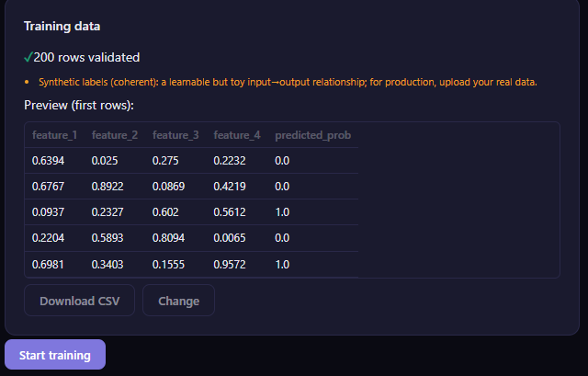Click predicted_prob 0.0 in the 0.6394 row
The image size is (588, 376).
282,161
